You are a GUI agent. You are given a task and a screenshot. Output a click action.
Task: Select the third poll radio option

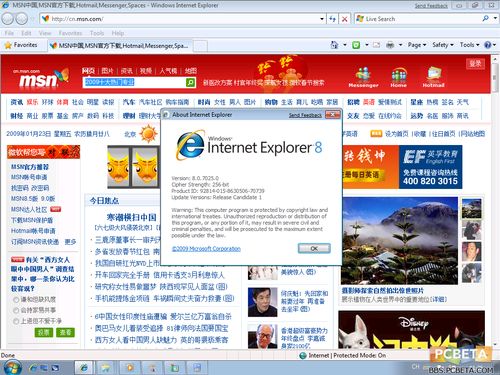click(x=16, y=321)
